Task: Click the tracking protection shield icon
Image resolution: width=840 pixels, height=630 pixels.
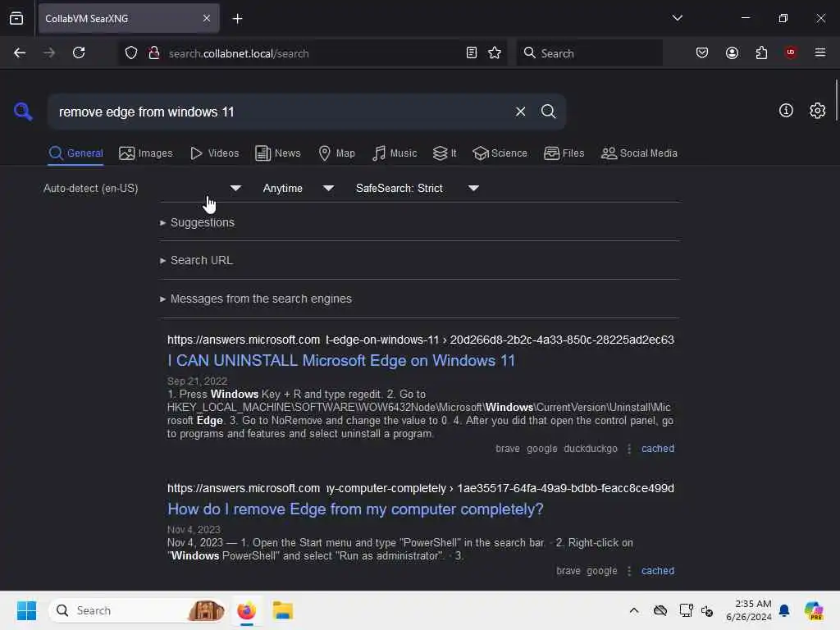Action: (x=131, y=53)
